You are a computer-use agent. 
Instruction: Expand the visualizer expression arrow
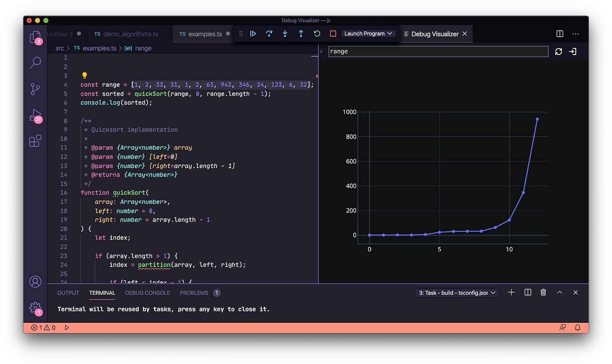point(322,51)
